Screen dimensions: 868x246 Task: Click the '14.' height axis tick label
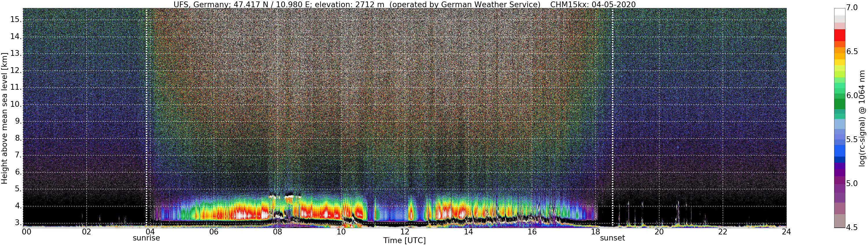(x=16, y=36)
